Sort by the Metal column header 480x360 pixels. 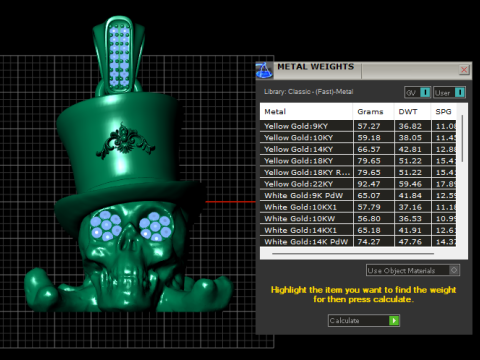pos(306,112)
